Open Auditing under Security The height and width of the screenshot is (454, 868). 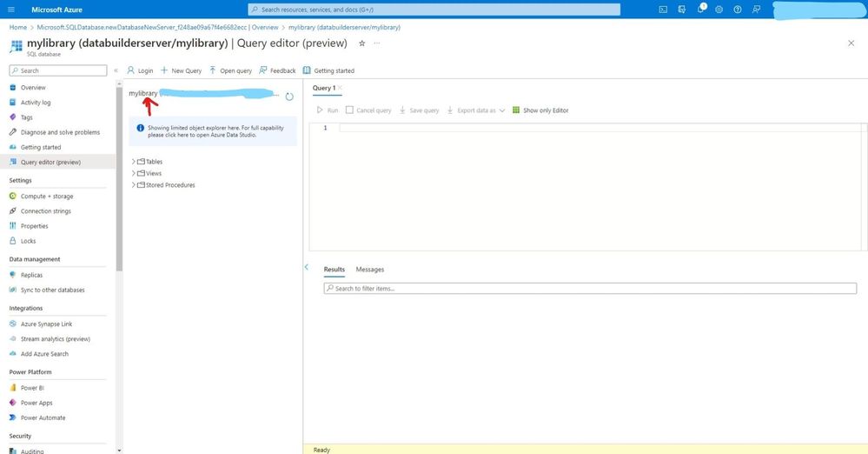click(32, 451)
